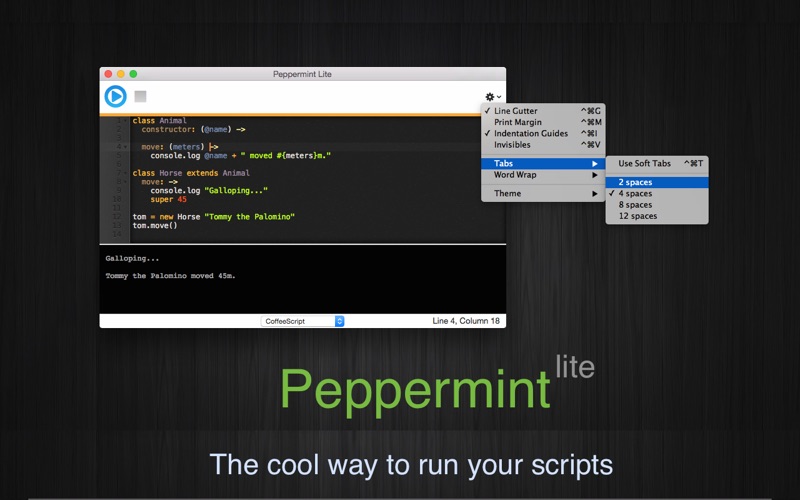Click 'tom = new Horse' code line
Screen dimensions: 800x500
tap(214, 217)
